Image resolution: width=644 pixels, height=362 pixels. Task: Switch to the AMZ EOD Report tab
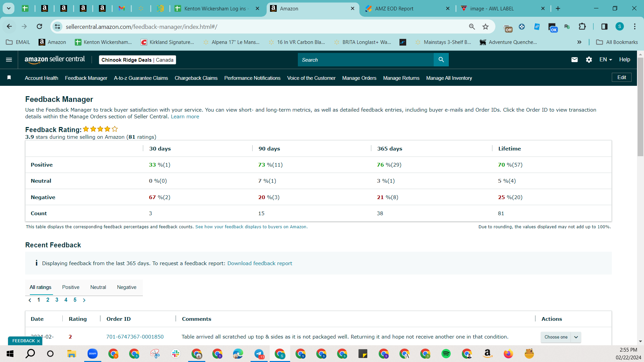(407, 9)
